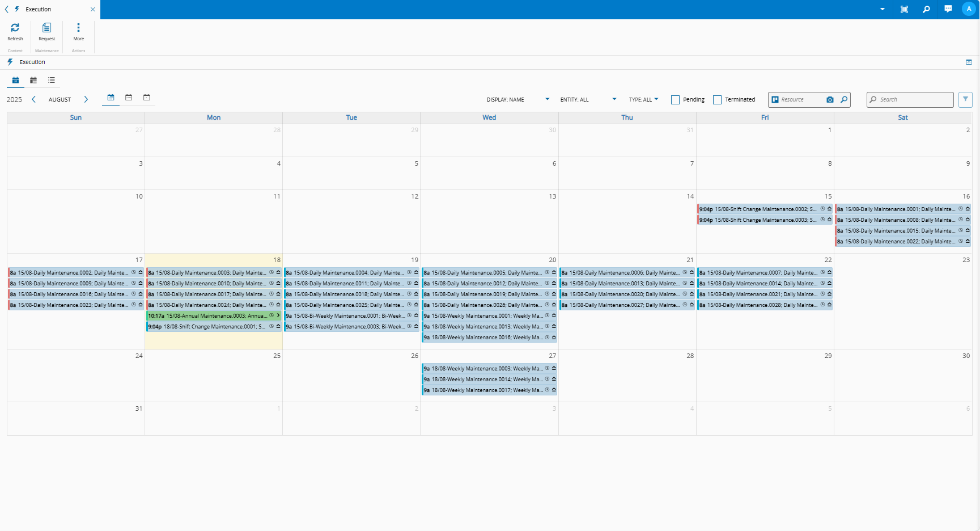This screenshot has height=531, width=980.
Task: Open the Daily Maintenance.0009 event
Action: tap(76, 284)
